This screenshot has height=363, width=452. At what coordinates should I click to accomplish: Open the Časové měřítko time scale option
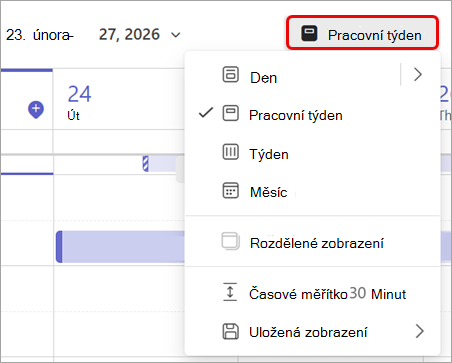312,293
